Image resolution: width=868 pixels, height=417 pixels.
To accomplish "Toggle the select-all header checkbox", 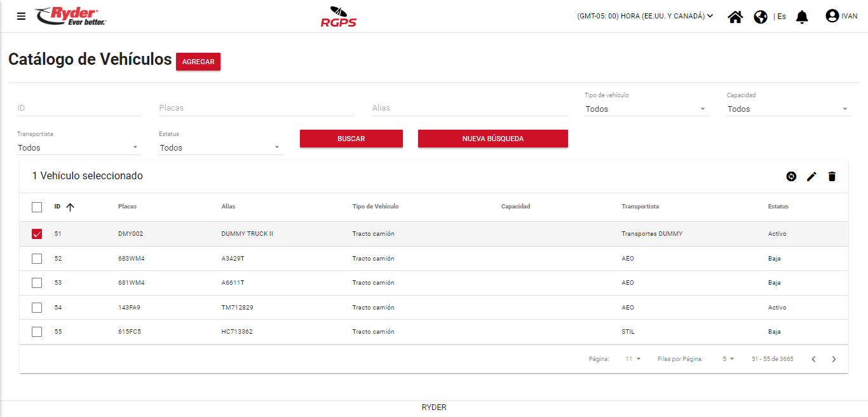I will pyautogui.click(x=37, y=207).
